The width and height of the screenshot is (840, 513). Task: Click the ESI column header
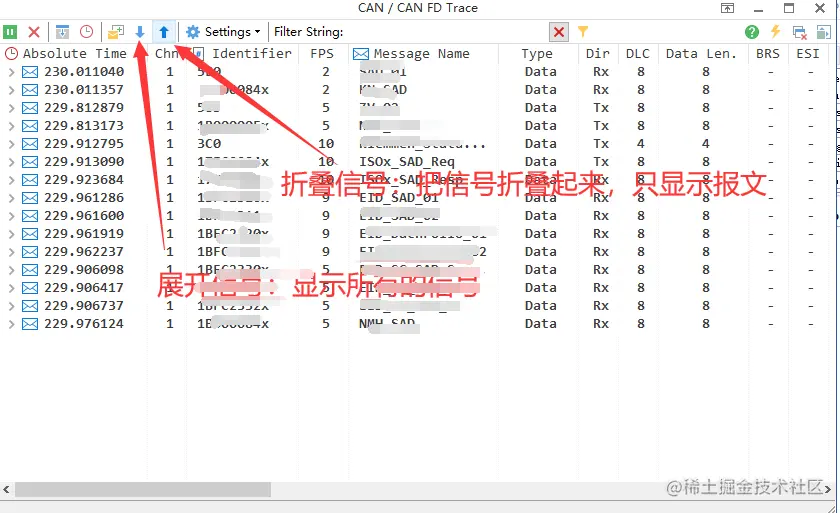(808, 54)
